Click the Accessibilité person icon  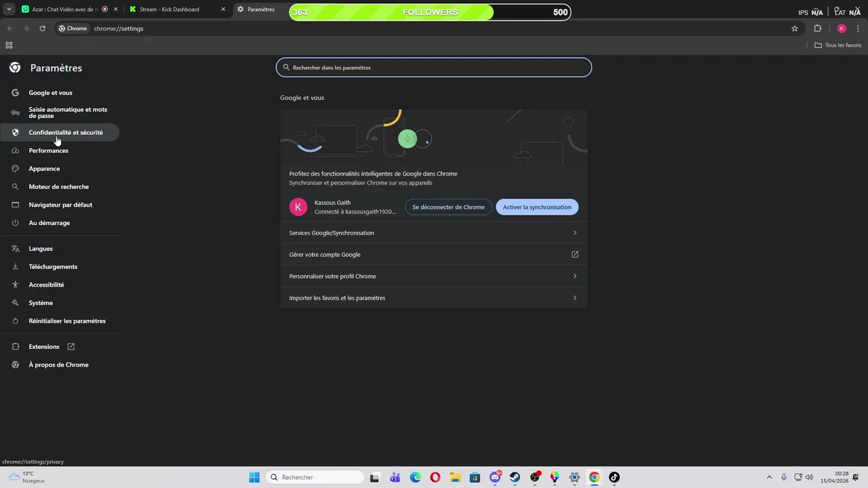[x=15, y=285]
